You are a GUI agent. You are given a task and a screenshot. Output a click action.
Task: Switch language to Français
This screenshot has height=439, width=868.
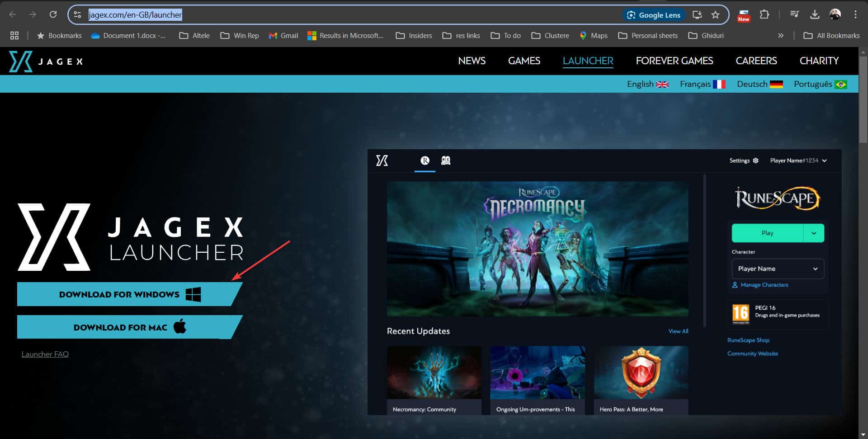703,84
